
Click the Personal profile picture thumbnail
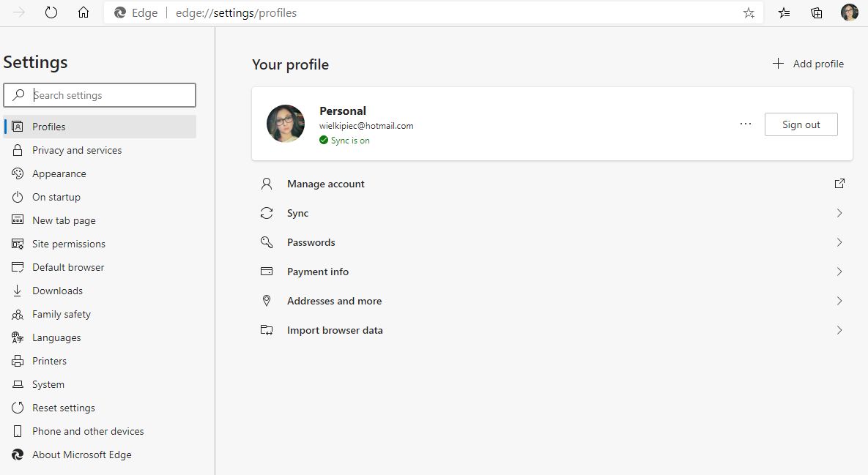coord(286,124)
